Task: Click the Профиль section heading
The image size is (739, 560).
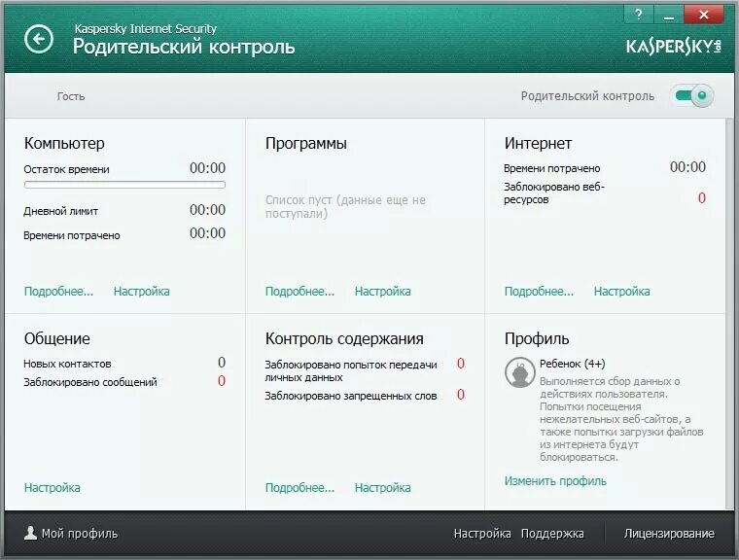Action: [x=537, y=338]
